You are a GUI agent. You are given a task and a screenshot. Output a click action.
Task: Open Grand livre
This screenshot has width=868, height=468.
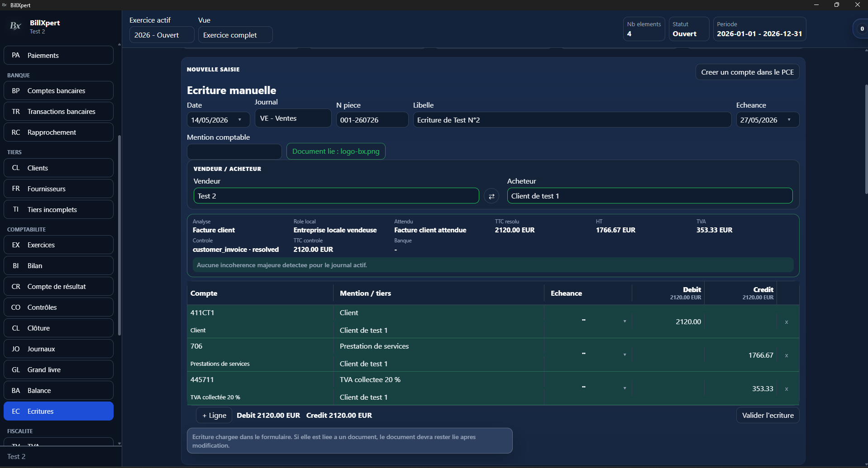[58, 369]
